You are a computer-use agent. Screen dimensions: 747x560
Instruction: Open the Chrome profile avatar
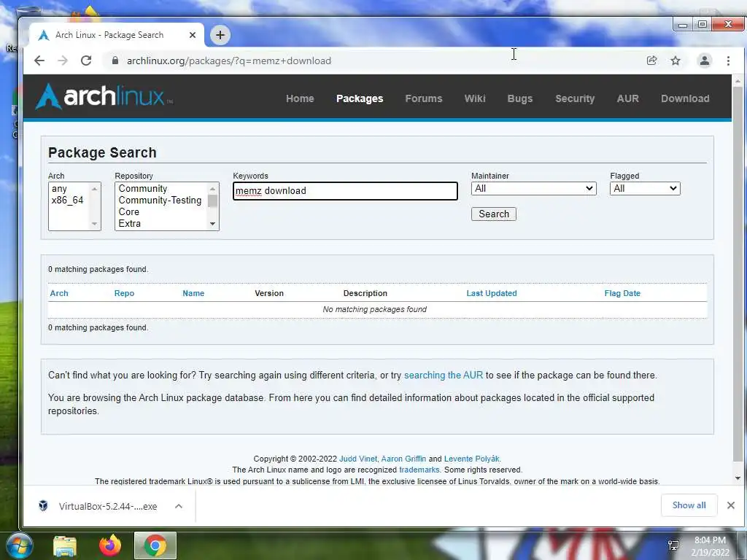(x=705, y=61)
